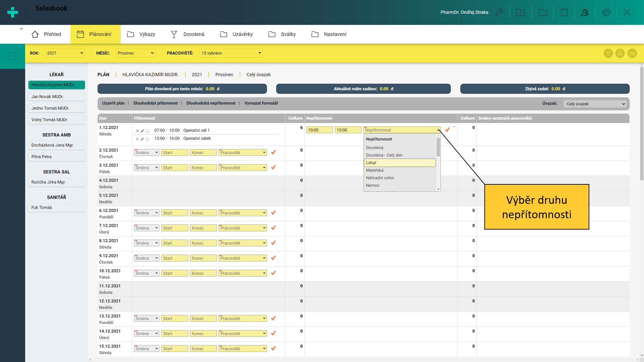The height and width of the screenshot is (362, 644).
Task: Delete the 07:00 - 10:00 Operační sál 1 shift
Action: tap(137, 131)
